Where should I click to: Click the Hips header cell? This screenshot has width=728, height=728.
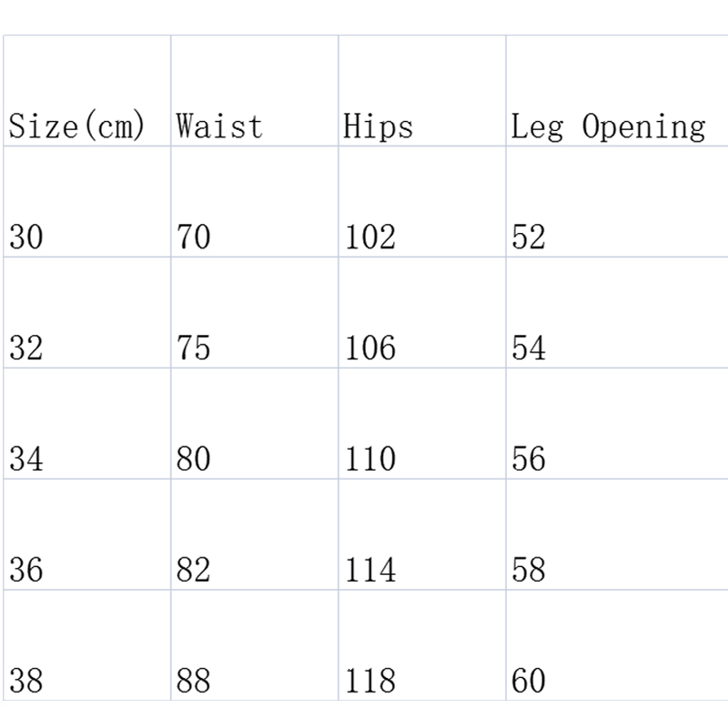click(x=378, y=126)
